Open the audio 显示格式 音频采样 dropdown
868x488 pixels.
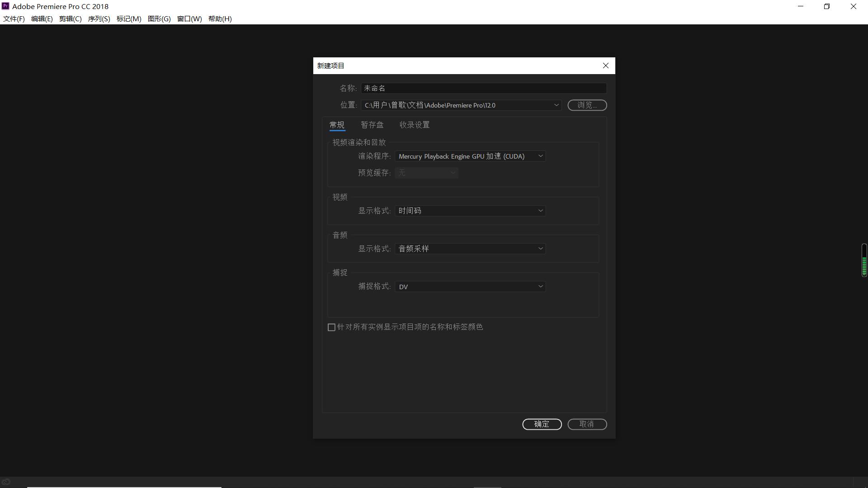click(470, 249)
